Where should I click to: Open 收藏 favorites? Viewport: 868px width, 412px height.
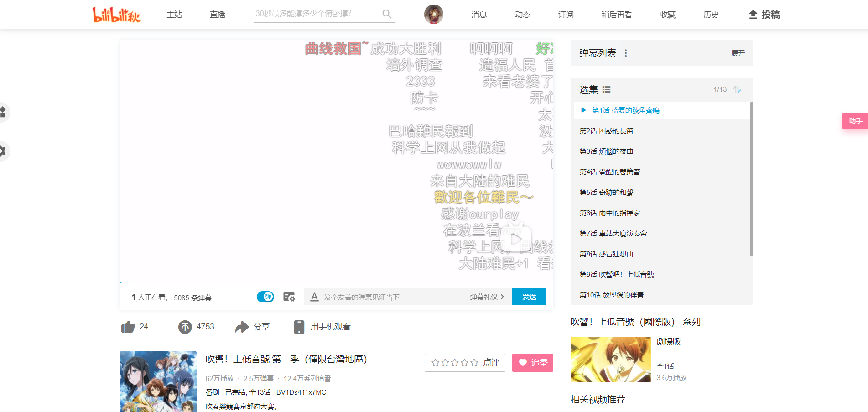click(x=668, y=15)
